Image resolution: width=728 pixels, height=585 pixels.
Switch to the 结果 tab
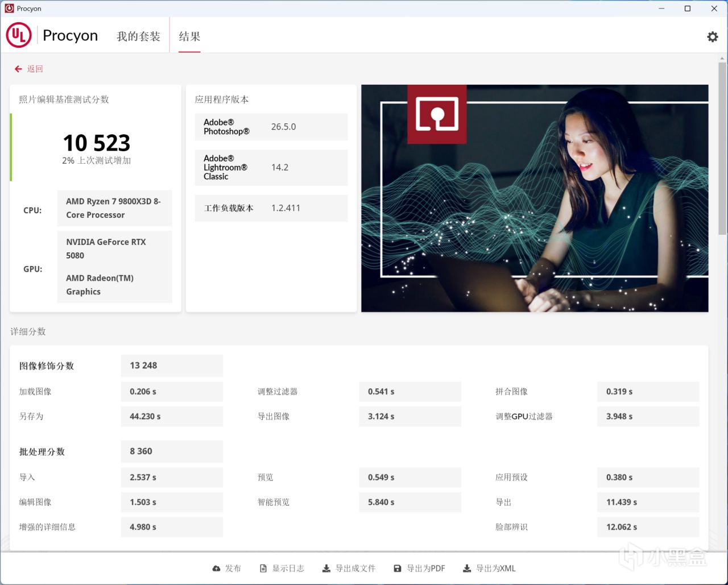coord(189,36)
